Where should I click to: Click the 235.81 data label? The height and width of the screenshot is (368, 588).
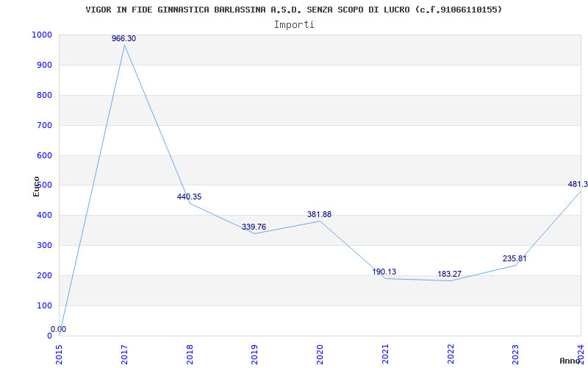click(514, 258)
